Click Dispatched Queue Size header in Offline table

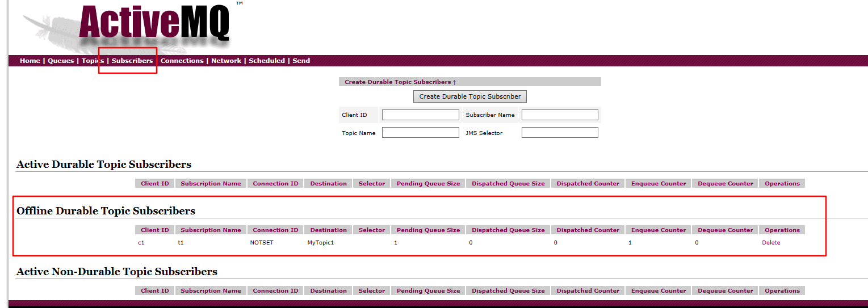(x=508, y=230)
